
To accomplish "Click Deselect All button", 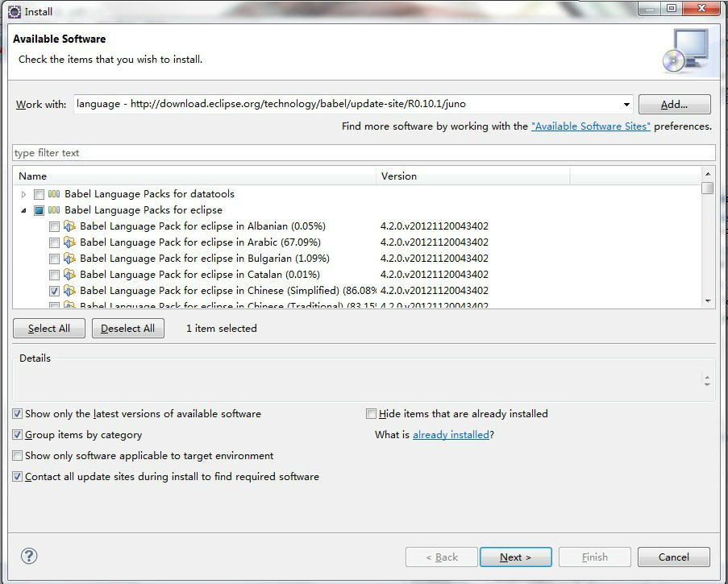I will click(x=127, y=329).
